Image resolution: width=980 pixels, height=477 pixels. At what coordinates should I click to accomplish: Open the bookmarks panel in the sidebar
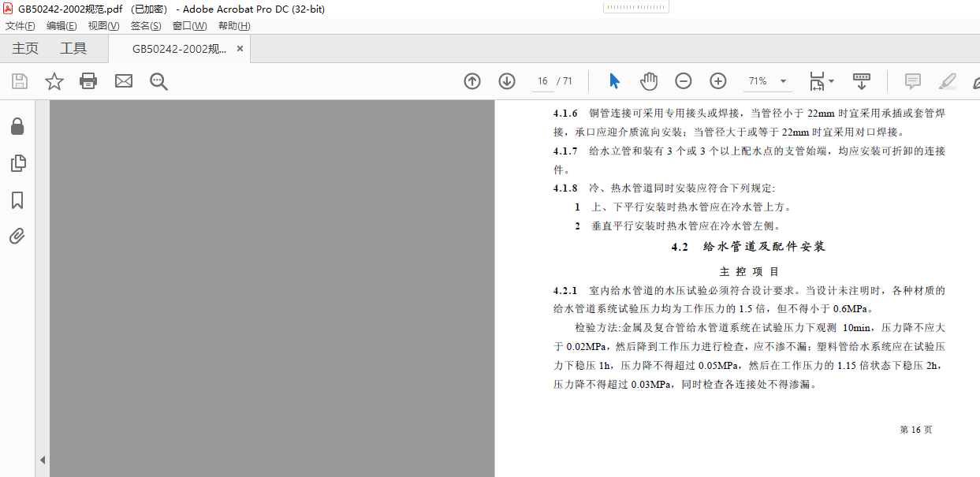pos(17,200)
